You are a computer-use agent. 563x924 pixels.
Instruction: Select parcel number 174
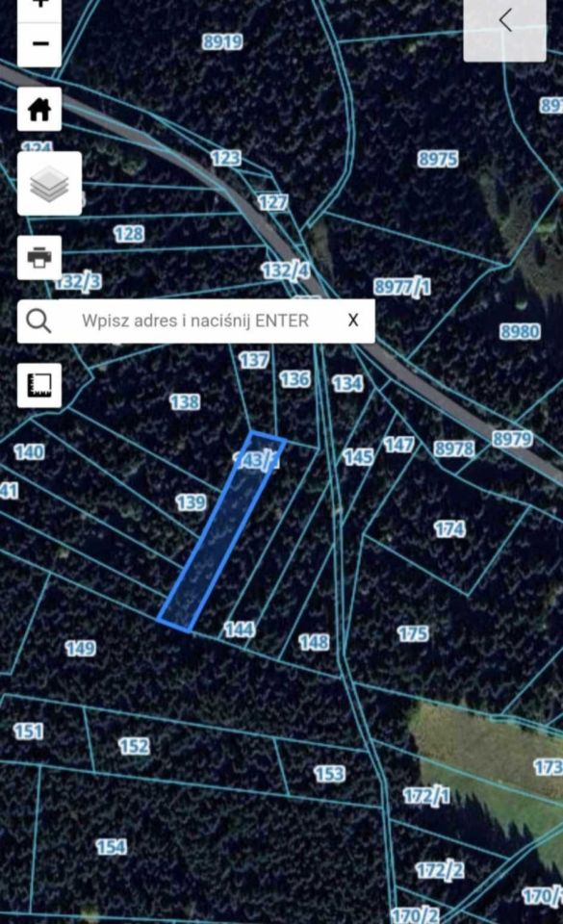pos(449,528)
